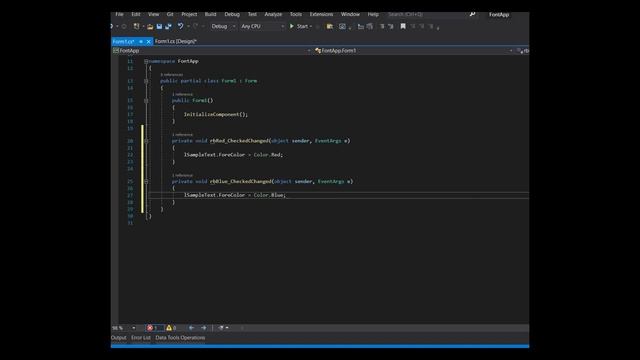640x360 pixels.
Task: Open the File menu
Action: tap(119, 14)
